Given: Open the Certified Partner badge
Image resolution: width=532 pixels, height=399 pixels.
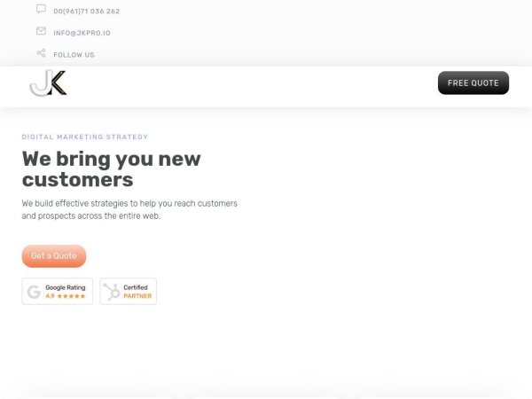Looking at the screenshot, I should pos(129,292).
